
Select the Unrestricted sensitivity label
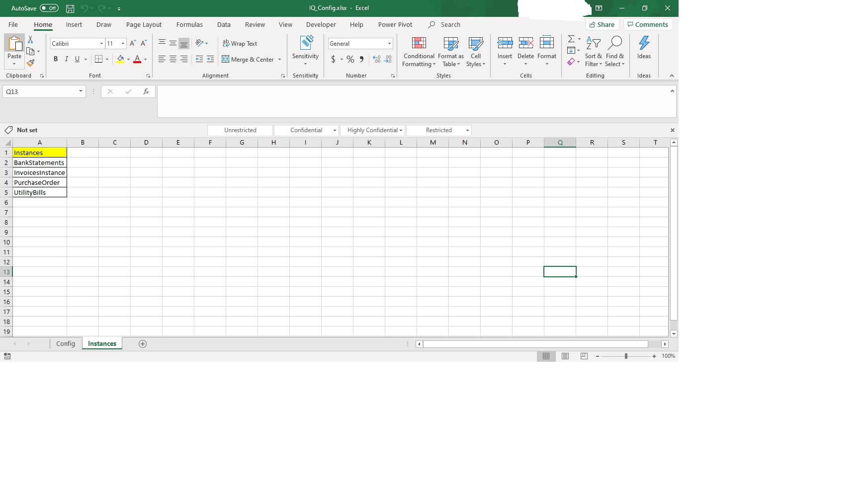point(240,130)
